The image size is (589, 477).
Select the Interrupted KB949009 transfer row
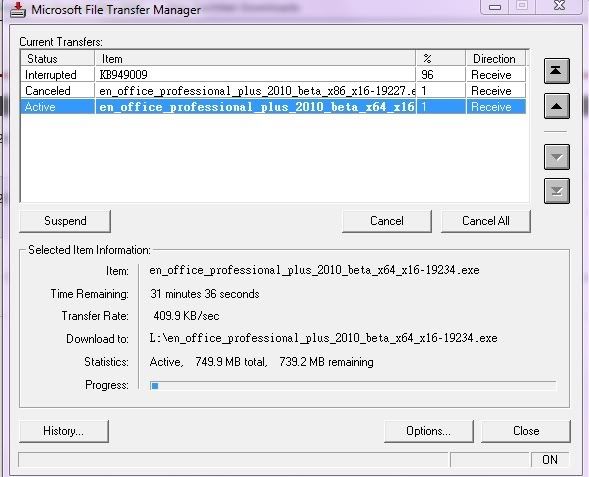point(273,75)
